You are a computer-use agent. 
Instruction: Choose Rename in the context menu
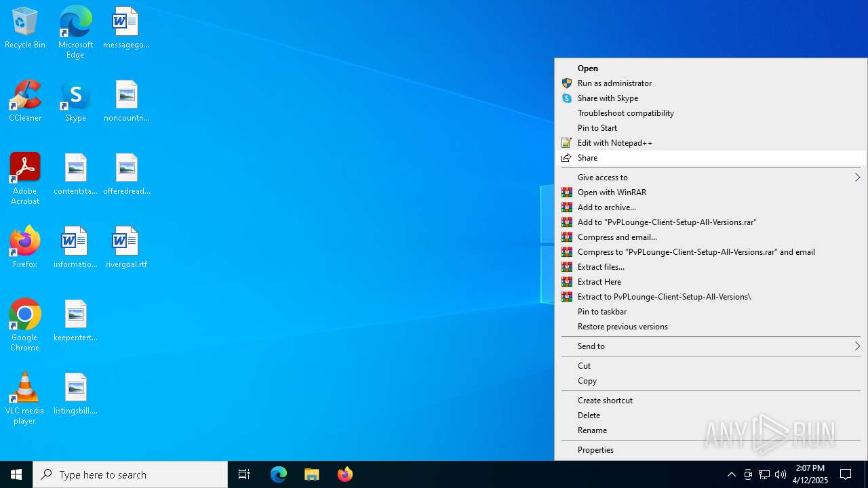pyautogui.click(x=711, y=430)
